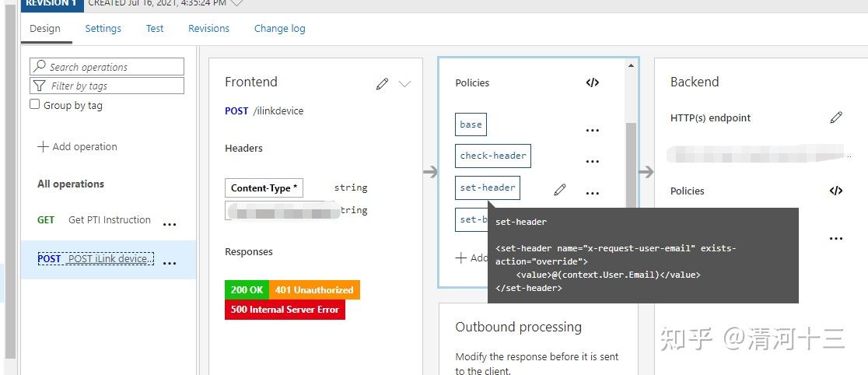Expand the revision dropdown chevron at top
The image size is (868, 375).
click(237, 3)
